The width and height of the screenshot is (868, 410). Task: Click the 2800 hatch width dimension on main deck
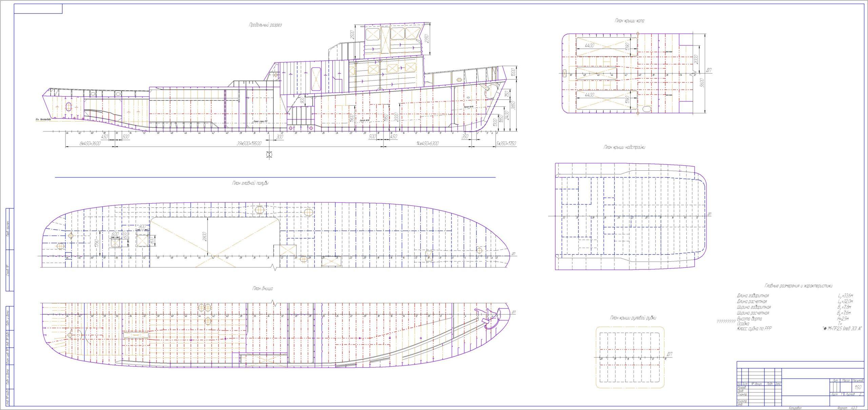[204, 237]
